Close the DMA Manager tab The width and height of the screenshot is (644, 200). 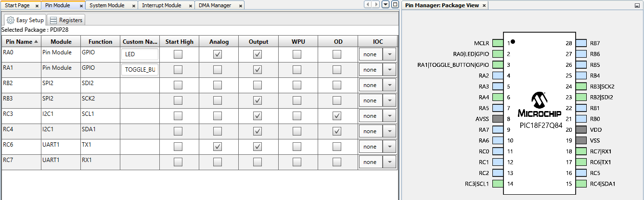pos(240,6)
